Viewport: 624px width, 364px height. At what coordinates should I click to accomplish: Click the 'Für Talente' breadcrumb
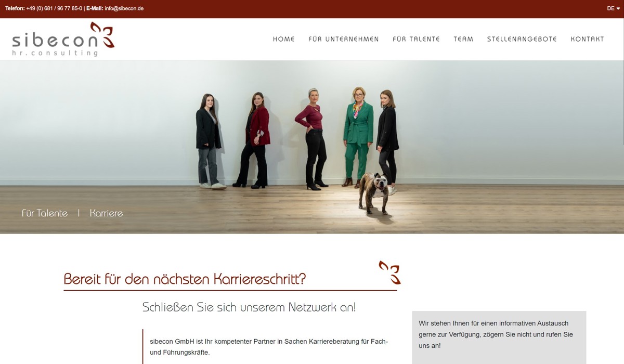(x=45, y=213)
